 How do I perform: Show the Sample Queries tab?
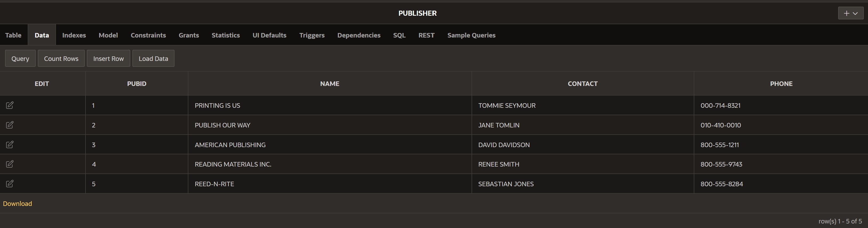click(x=471, y=35)
